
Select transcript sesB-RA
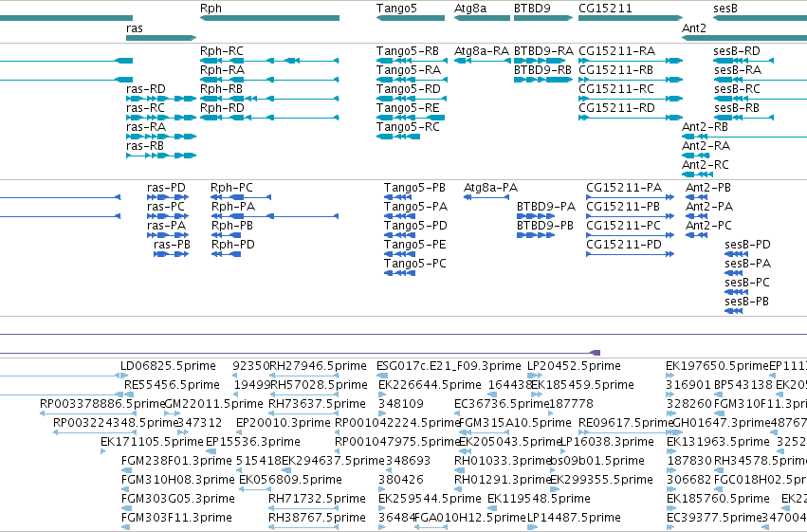tap(761, 80)
